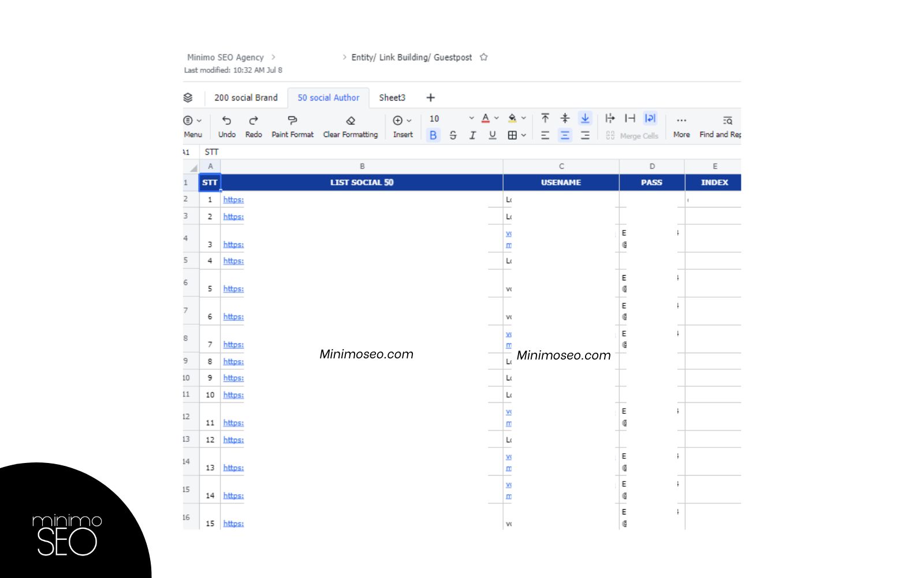The image size is (924, 578).
Task: Click Minimo SEO Agency breadcrumb
Action: pyautogui.click(x=225, y=57)
